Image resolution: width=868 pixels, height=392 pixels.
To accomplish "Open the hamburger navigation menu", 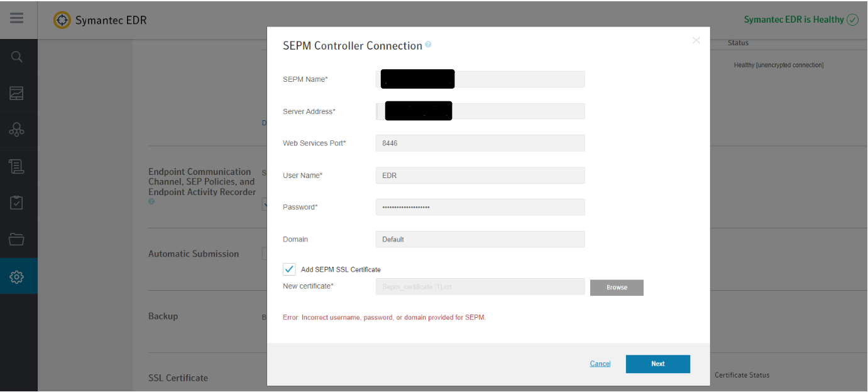I will 16,18.
